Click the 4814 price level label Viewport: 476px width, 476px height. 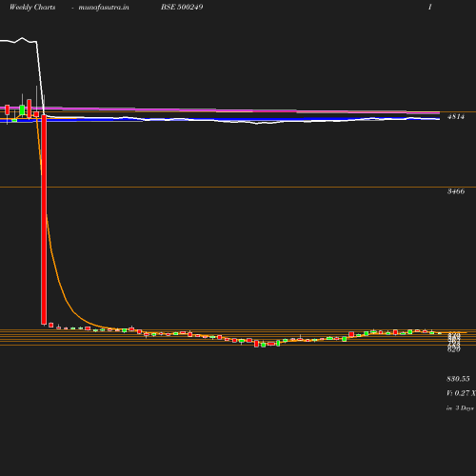[x=456, y=117]
